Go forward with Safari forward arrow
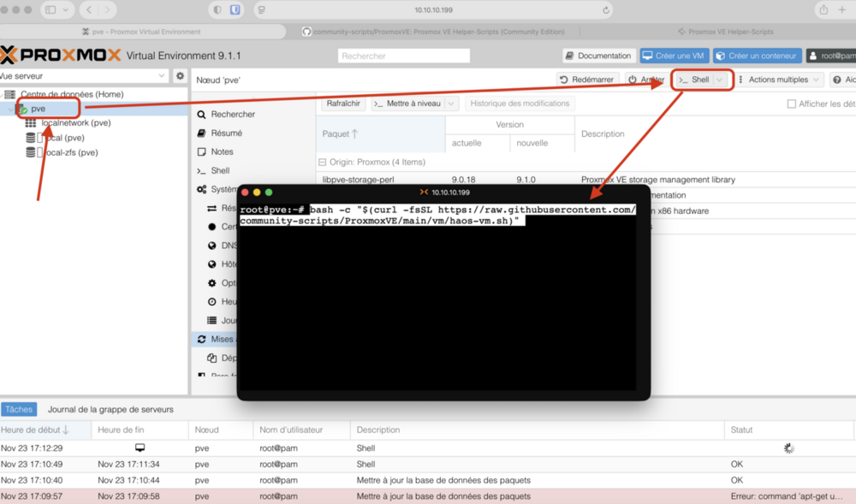The height and width of the screenshot is (504, 856). point(107,9)
